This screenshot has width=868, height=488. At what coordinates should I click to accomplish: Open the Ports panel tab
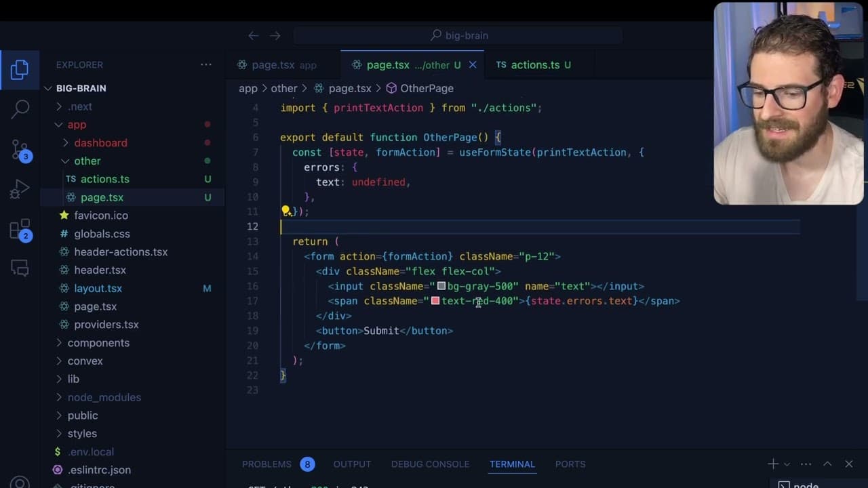coord(570,464)
